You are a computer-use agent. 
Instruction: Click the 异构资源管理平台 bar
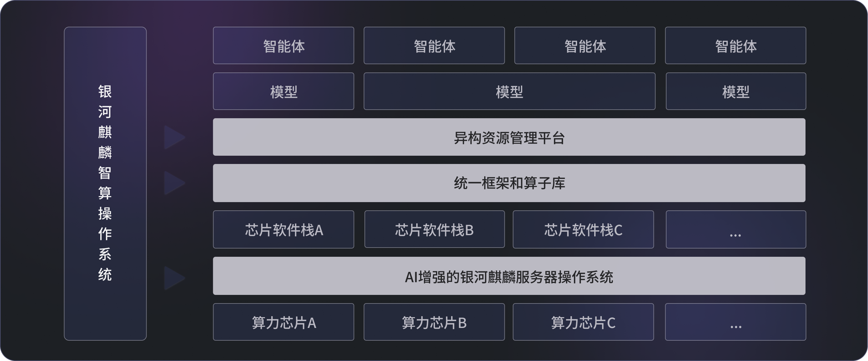tap(509, 137)
